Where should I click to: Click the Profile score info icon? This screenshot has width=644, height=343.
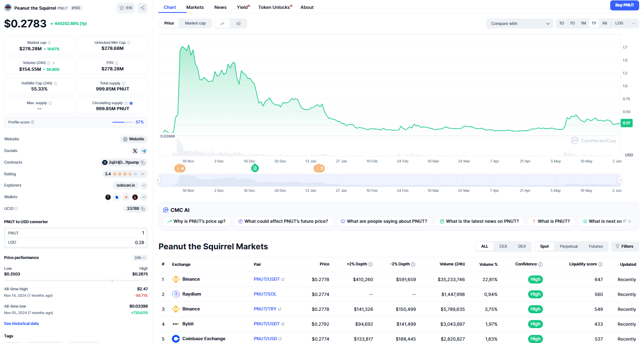coord(33,122)
